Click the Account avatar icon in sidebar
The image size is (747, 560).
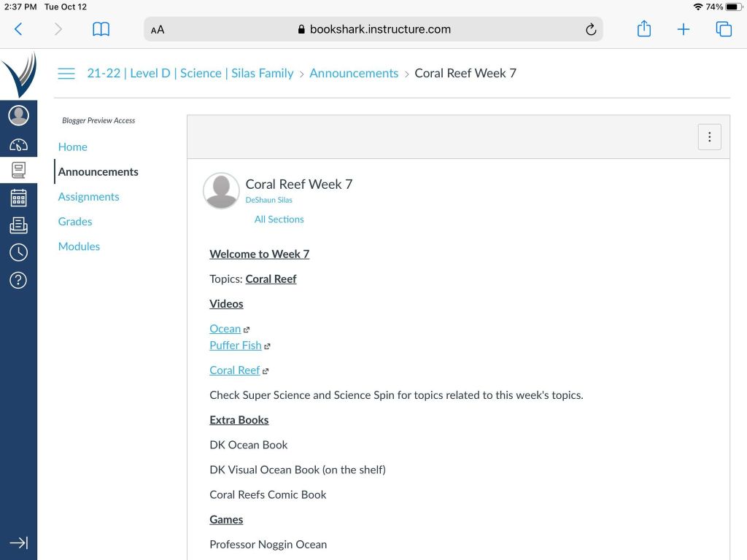click(x=18, y=115)
